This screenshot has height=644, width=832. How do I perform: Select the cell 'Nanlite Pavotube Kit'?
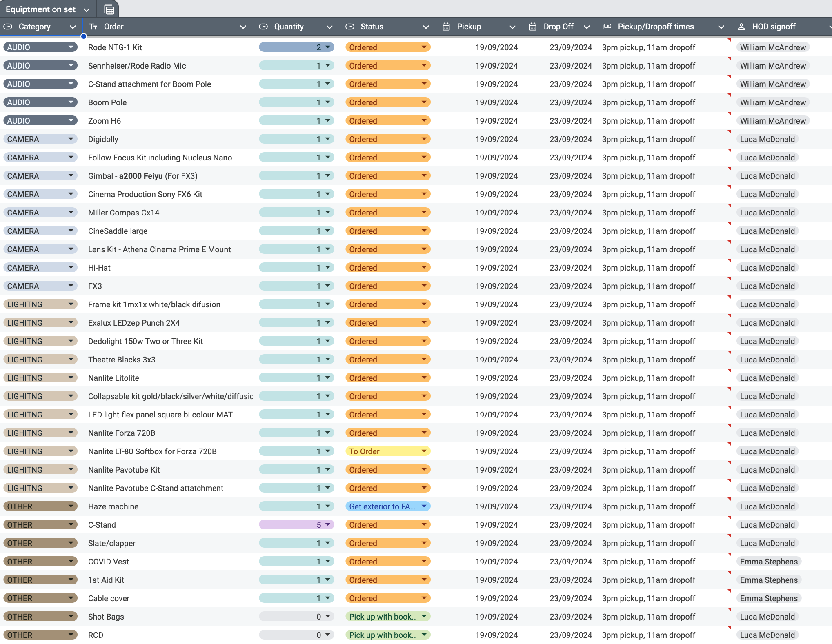(x=169, y=470)
